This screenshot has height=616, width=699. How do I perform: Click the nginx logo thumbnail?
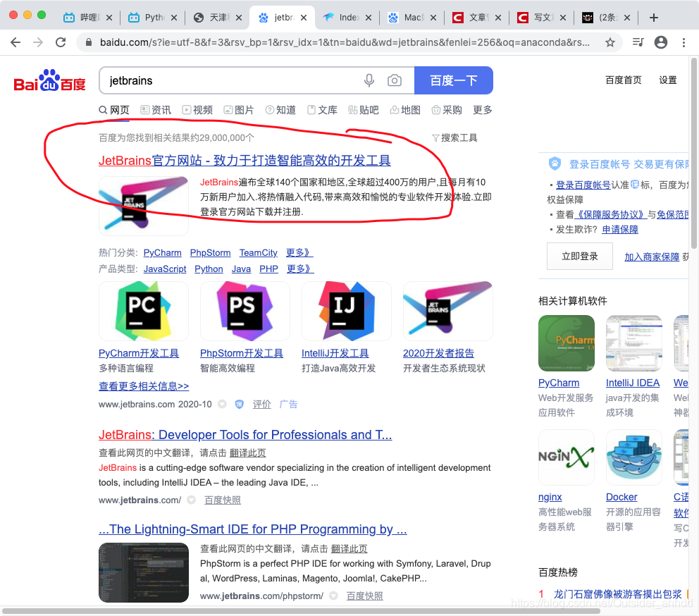(x=566, y=457)
